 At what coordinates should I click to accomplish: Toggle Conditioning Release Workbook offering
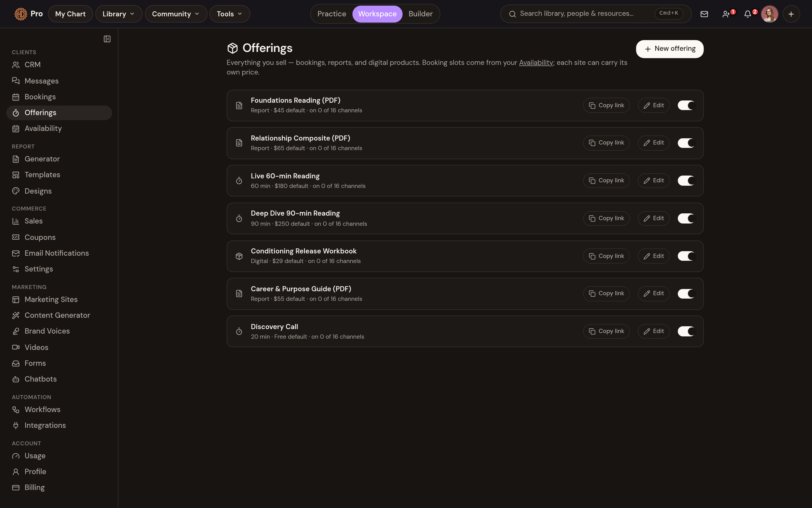click(x=686, y=256)
